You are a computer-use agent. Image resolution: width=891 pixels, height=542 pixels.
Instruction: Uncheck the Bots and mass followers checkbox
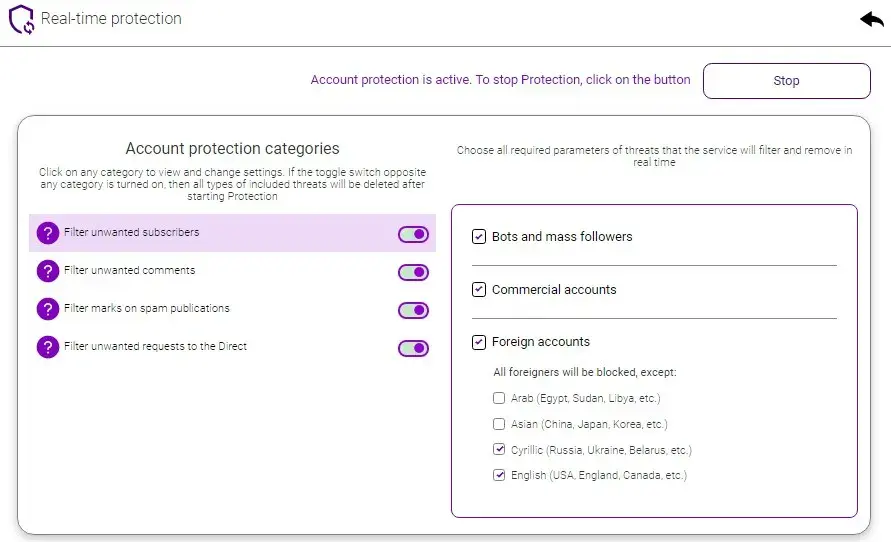[479, 237]
